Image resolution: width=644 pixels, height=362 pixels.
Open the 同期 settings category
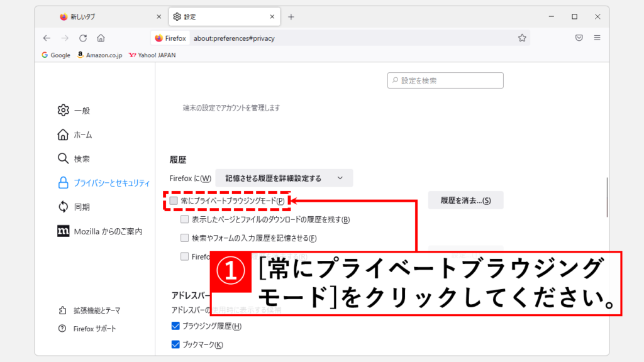pyautogui.click(x=74, y=207)
